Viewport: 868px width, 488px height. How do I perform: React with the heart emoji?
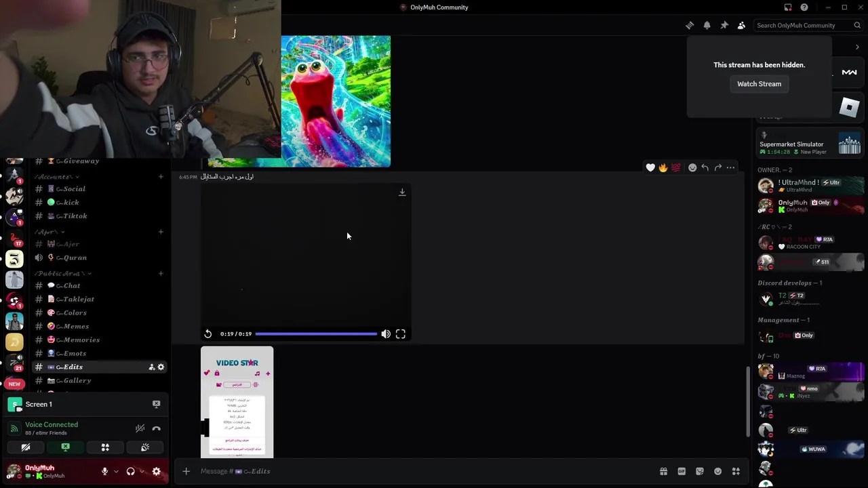pos(650,167)
